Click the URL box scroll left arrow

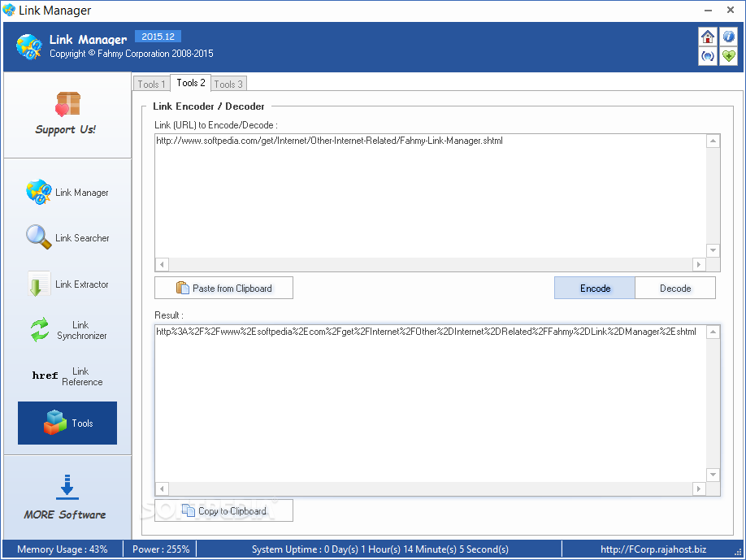click(x=163, y=264)
